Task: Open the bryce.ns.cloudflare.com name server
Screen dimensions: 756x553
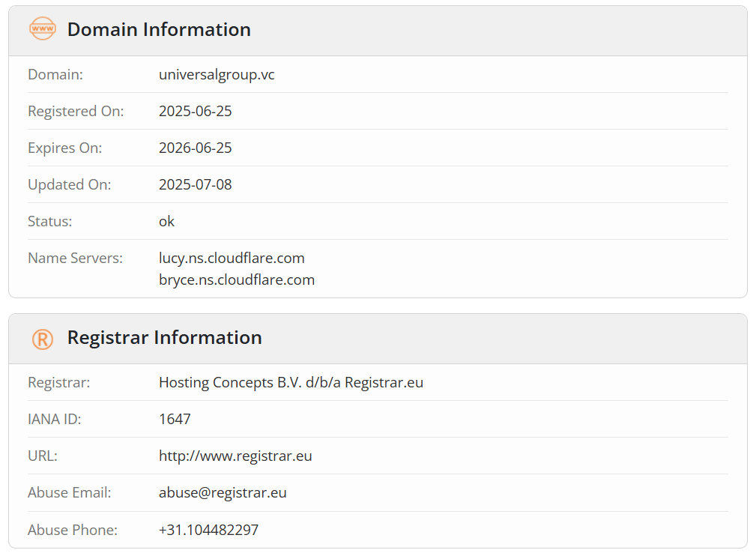Action: pyautogui.click(x=237, y=280)
